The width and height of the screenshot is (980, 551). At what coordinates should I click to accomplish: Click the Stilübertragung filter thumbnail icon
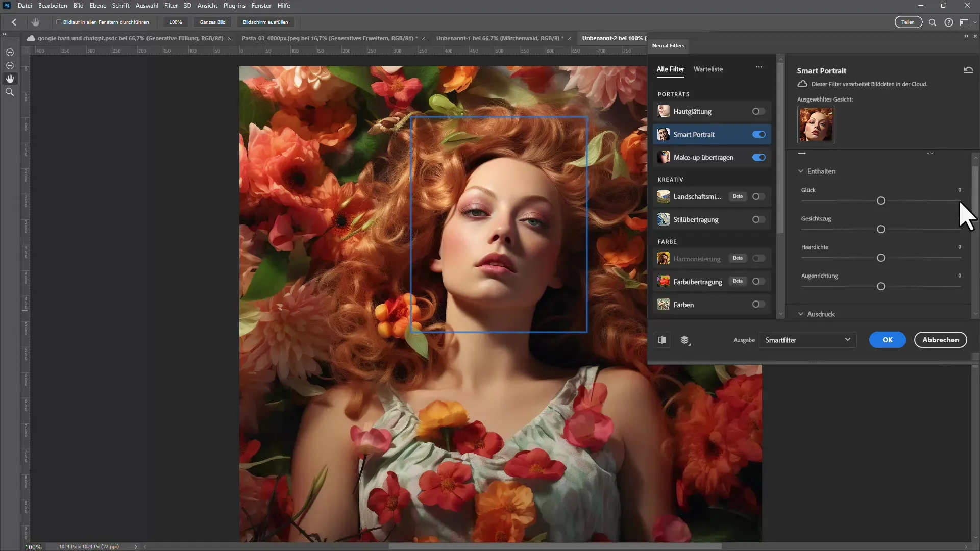tap(664, 219)
